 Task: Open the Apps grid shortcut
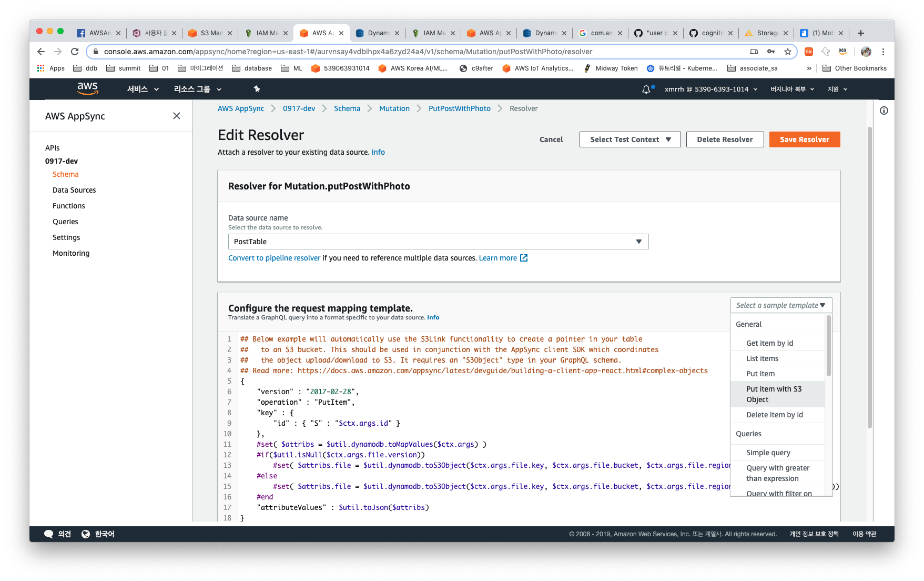pyautogui.click(x=51, y=68)
